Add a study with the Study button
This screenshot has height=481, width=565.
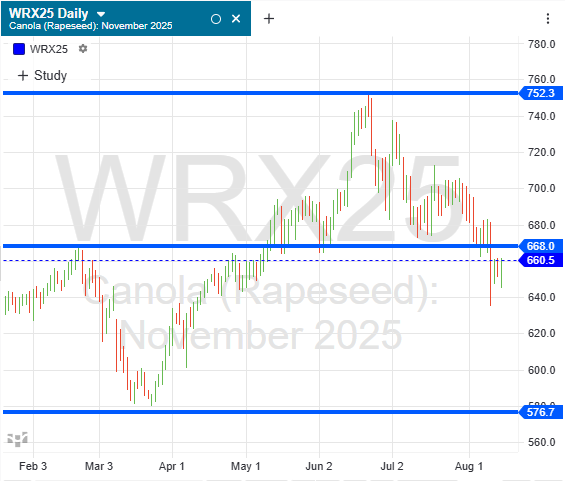[43, 75]
